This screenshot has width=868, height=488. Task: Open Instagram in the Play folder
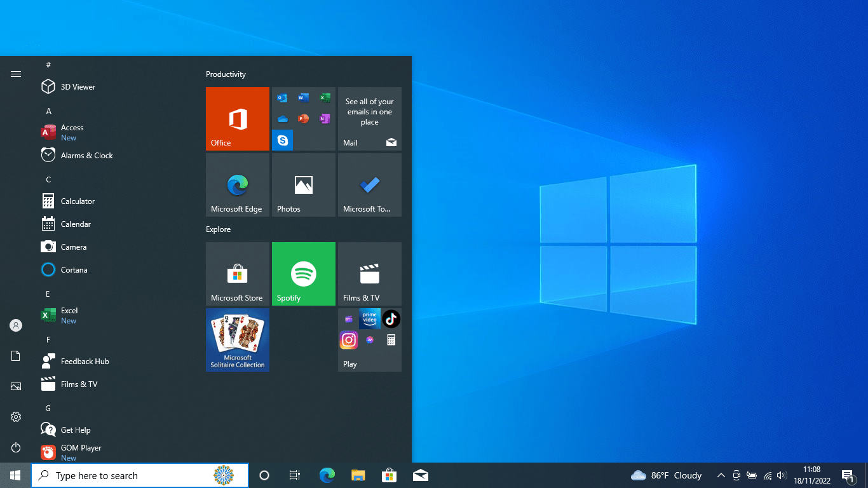349,340
